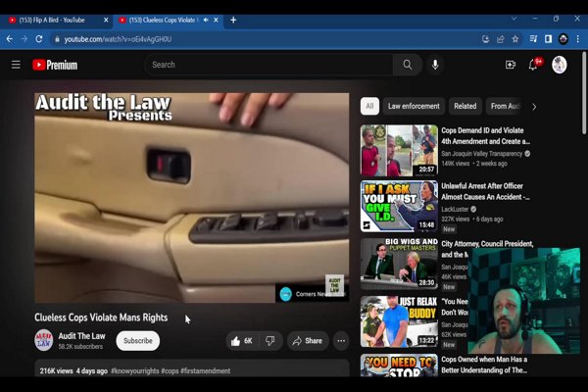The width and height of the screenshot is (588, 392).
Task: Close the Clueless Cops Violate tab
Action: click(x=216, y=20)
